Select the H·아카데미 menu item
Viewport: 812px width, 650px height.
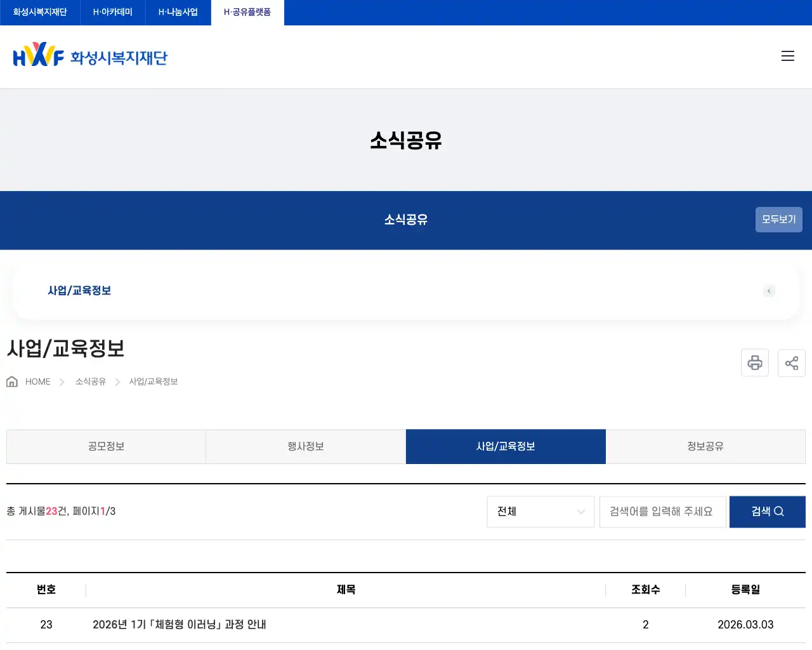[112, 12]
